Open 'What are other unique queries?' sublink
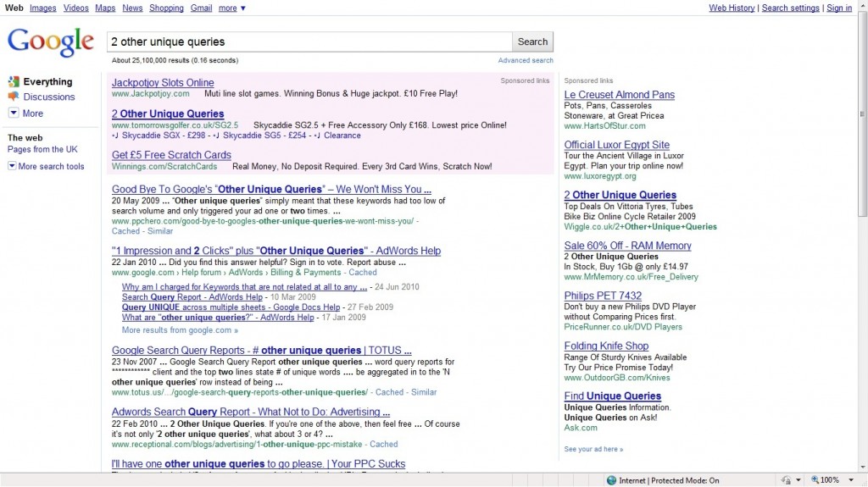 (218, 318)
